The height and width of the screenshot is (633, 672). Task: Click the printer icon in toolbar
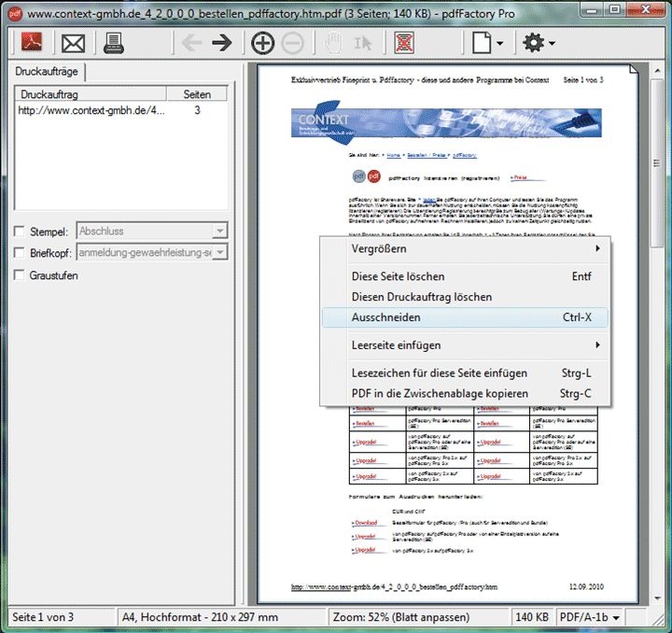coord(114,43)
